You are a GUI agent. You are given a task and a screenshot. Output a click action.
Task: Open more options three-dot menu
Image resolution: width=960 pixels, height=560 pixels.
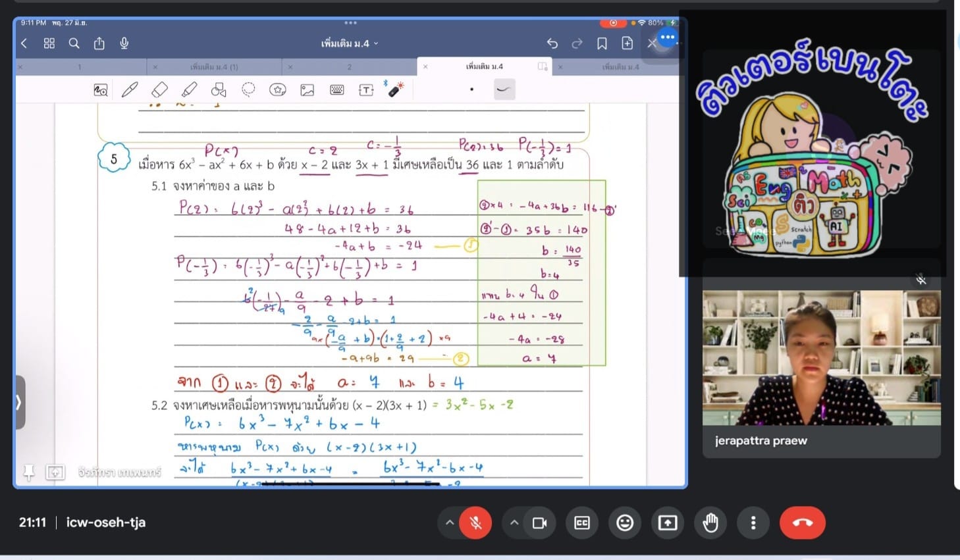(753, 523)
